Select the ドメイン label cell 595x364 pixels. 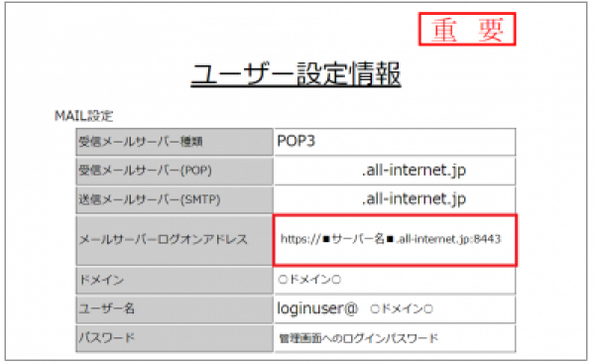coord(175,280)
